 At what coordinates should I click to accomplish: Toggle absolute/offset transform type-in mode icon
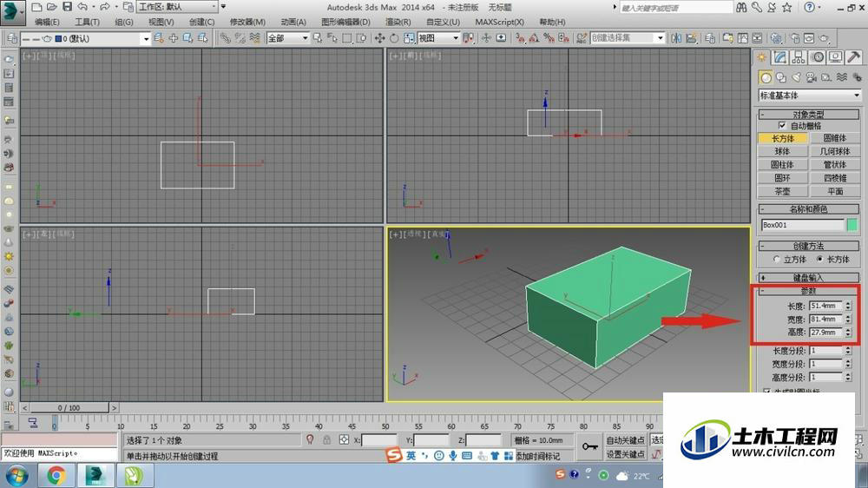[345, 440]
